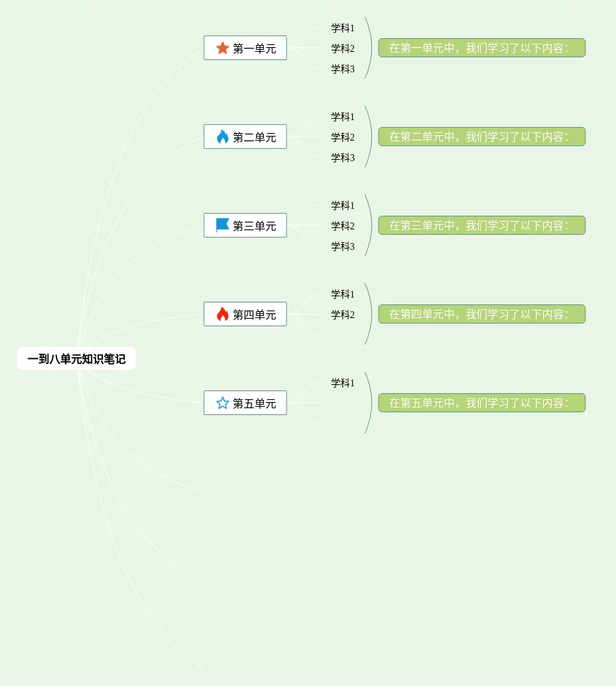Click the green summary box for 第一单元
The width and height of the screenshot is (616, 686).
pos(482,48)
